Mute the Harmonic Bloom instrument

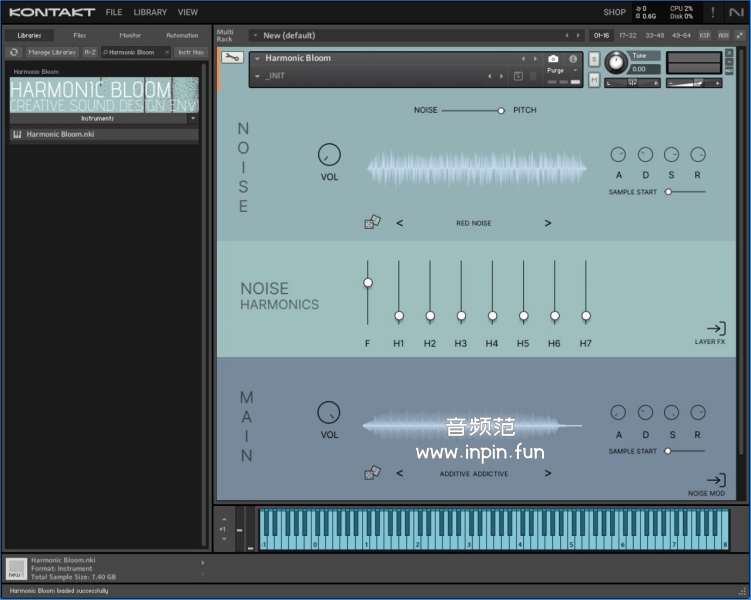point(594,79)
